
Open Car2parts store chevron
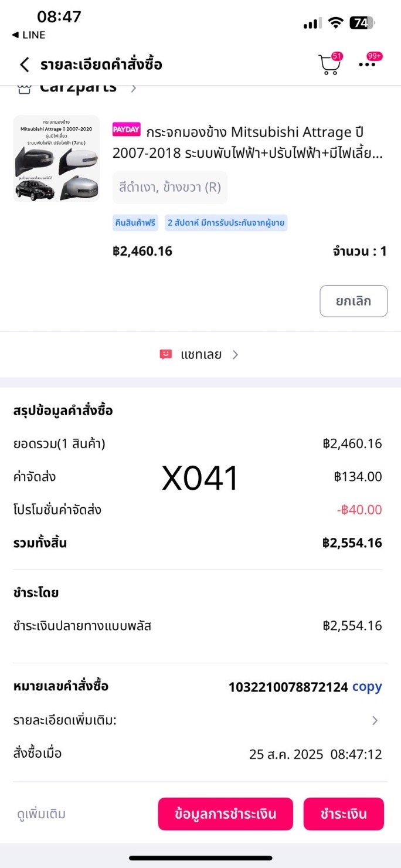(134, 89)
